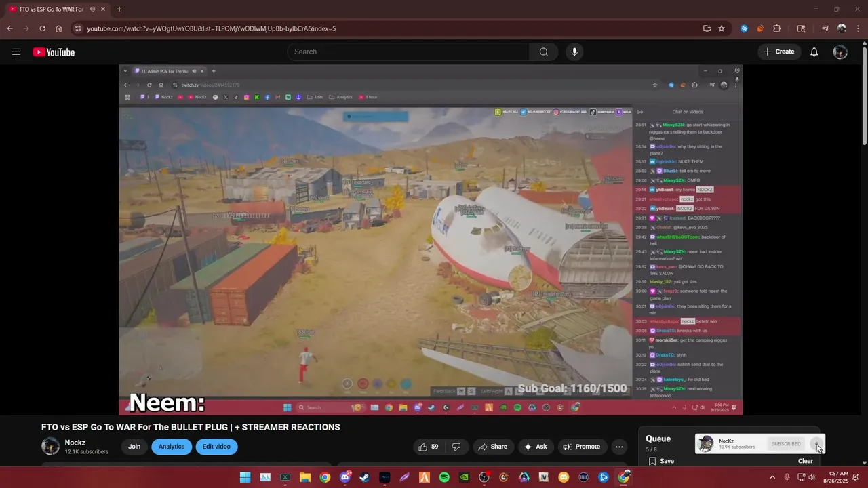Open the YouTube guide hamburger menu
The image size is (868, 488).
click(16, 52)
